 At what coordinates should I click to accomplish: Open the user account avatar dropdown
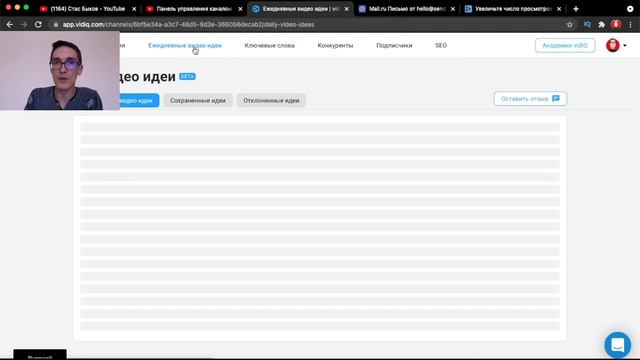coord(616,45)
